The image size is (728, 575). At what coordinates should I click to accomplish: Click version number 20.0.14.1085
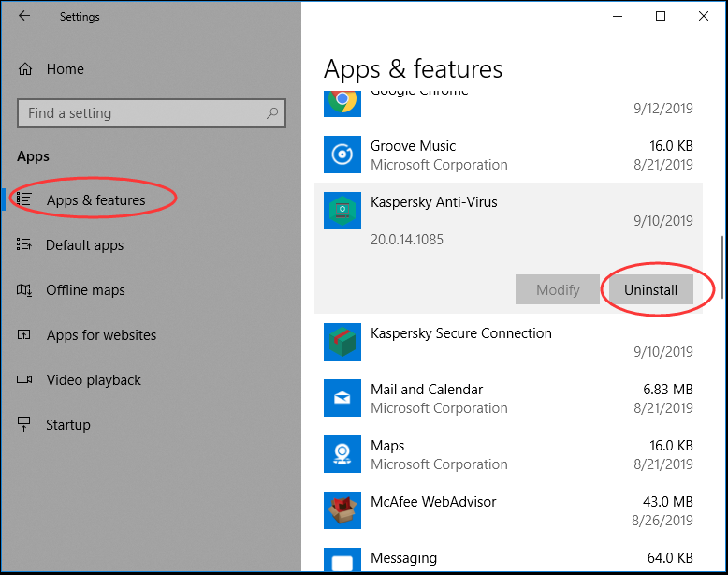(x=407, y=240)
